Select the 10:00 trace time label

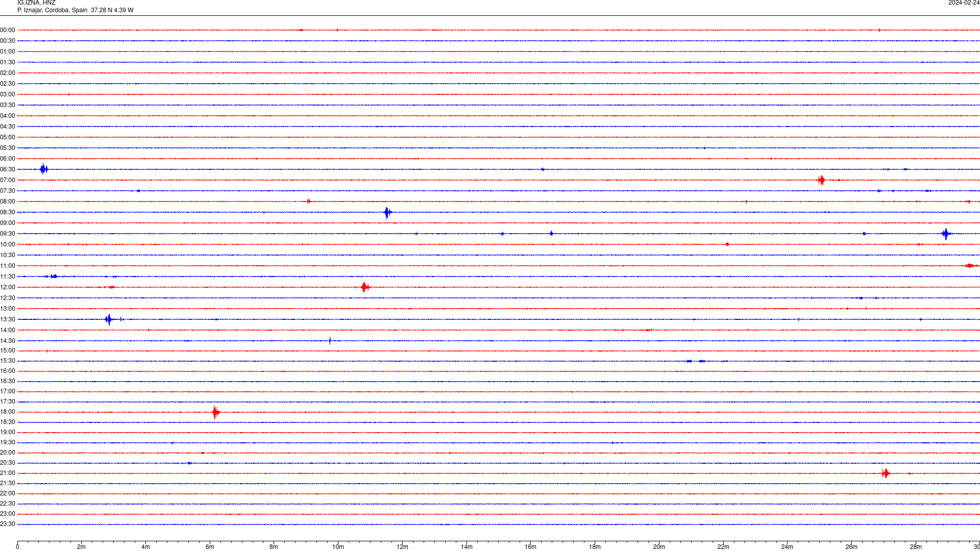pyautogui.click(x=8, y=244)
